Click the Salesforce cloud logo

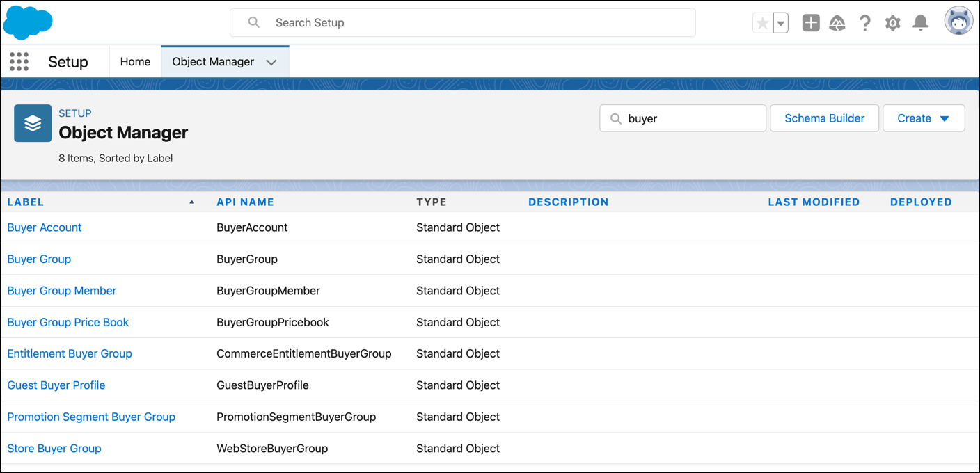coord(28,22)
